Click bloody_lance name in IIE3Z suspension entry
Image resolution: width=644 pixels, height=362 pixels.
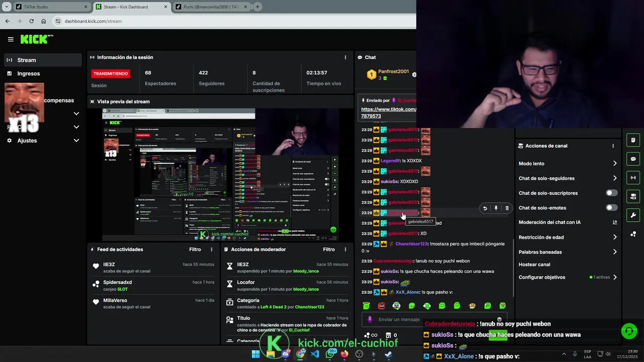click(306, 271)
